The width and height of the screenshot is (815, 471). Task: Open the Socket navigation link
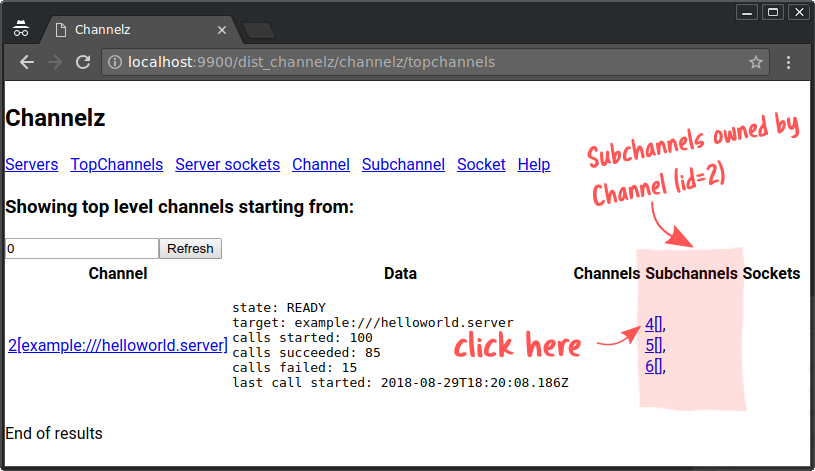click(x=481, y=164)
